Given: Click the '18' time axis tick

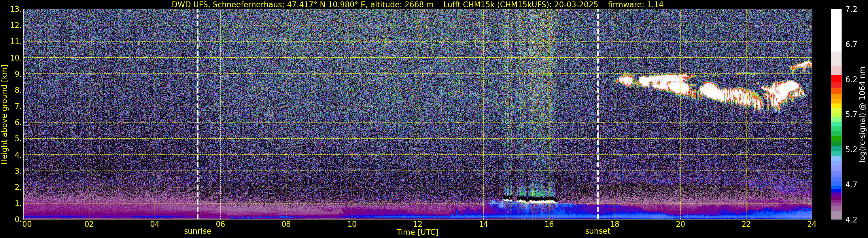Looking at the screenshot, I should pos(614,224).
